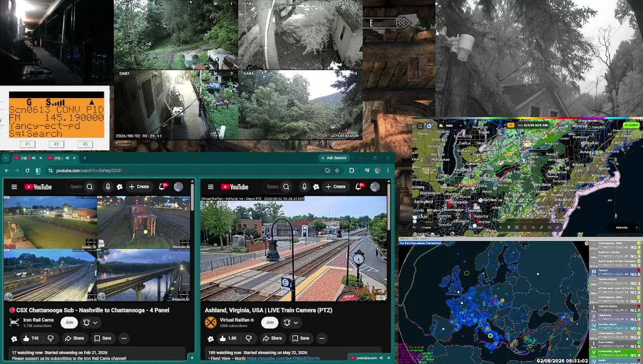This screenshot has width=643, height=364.
Task: Open the green alerts button on radar
Action: 632,125
